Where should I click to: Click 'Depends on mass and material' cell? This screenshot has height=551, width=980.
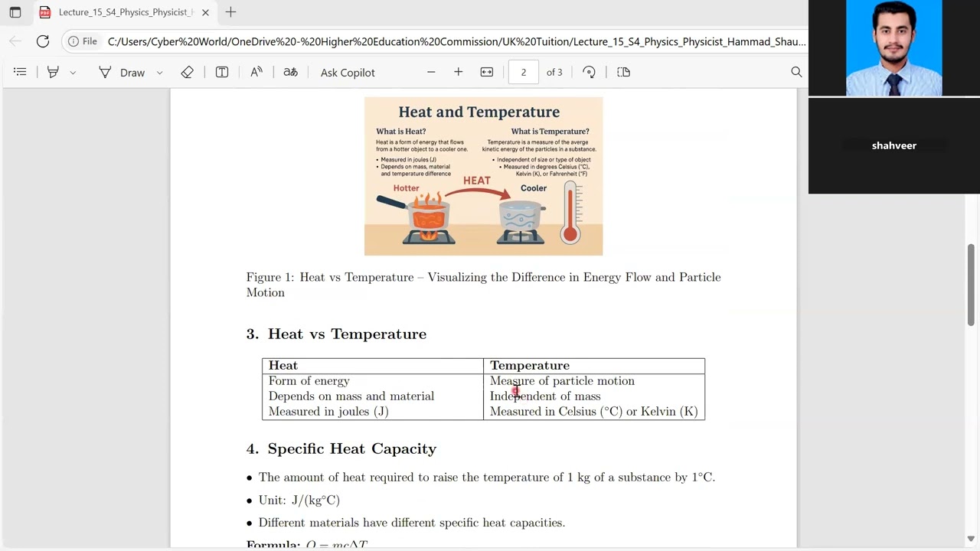click(x=351, y=396)
